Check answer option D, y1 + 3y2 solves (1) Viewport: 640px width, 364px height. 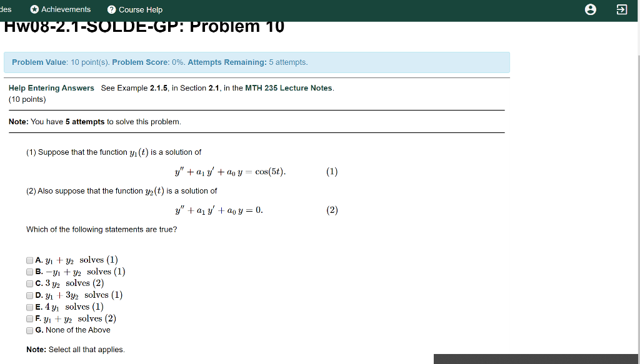click(29, 295)
